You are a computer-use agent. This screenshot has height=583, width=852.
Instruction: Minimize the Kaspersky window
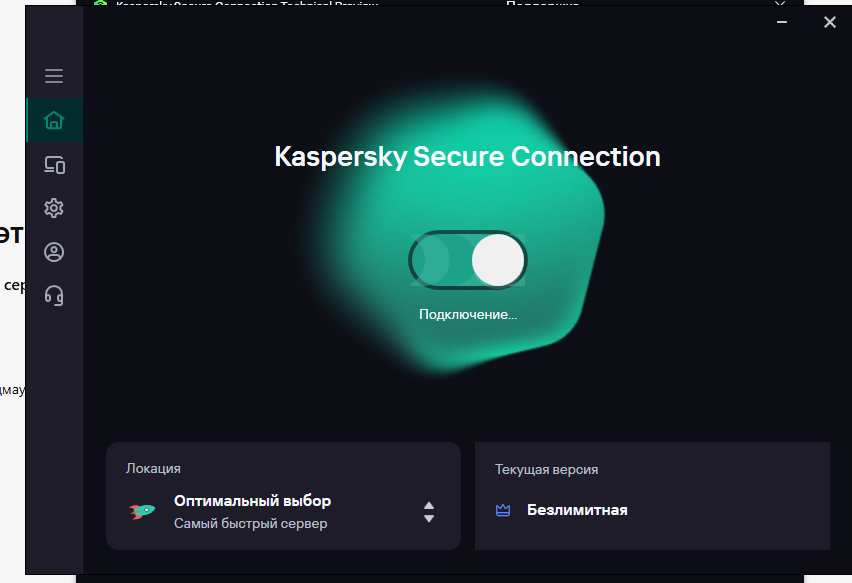[782, 22]
